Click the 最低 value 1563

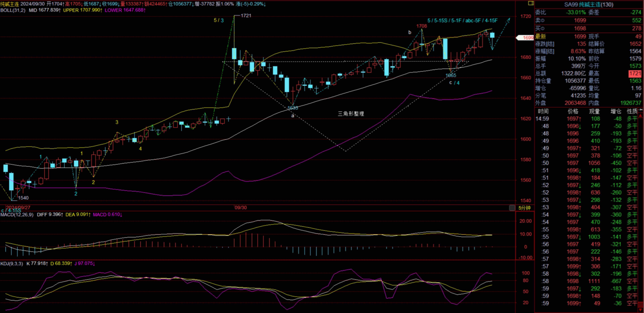coord(635,81)
